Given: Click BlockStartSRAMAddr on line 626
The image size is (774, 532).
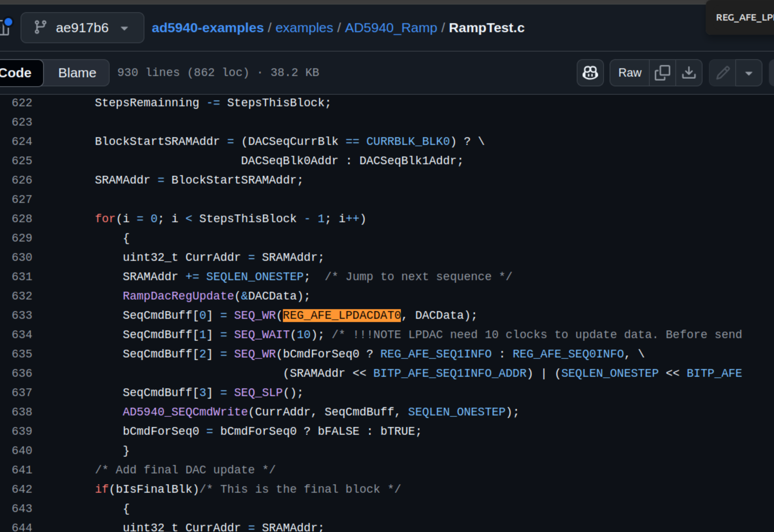Looking at the screenshot, I should (234, 180).
